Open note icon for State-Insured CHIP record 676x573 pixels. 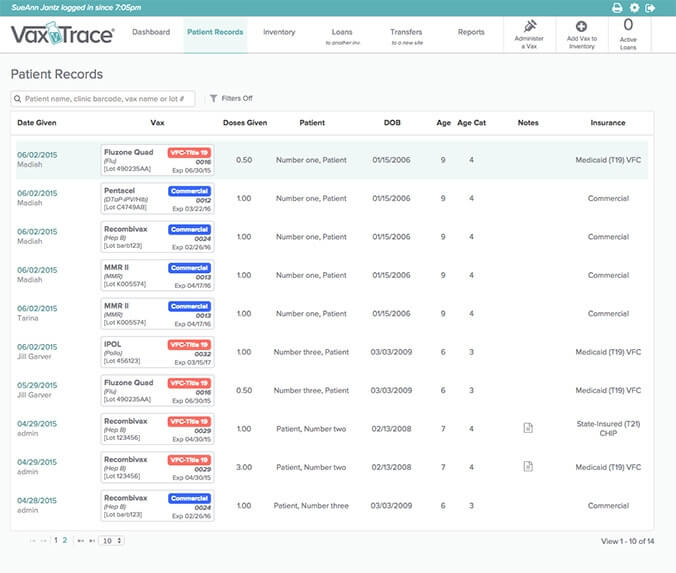[x=528, y=428]
